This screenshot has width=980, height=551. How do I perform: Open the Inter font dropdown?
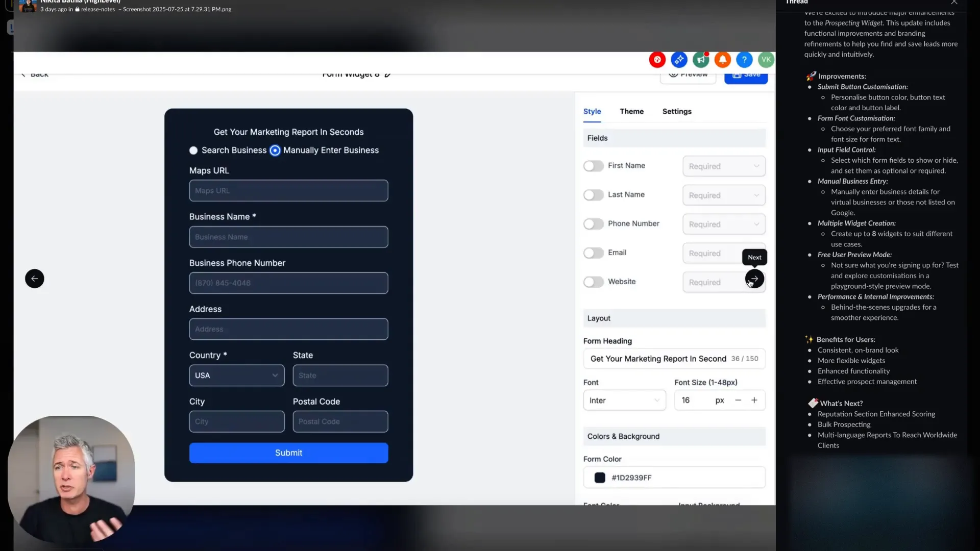(625, 400)
